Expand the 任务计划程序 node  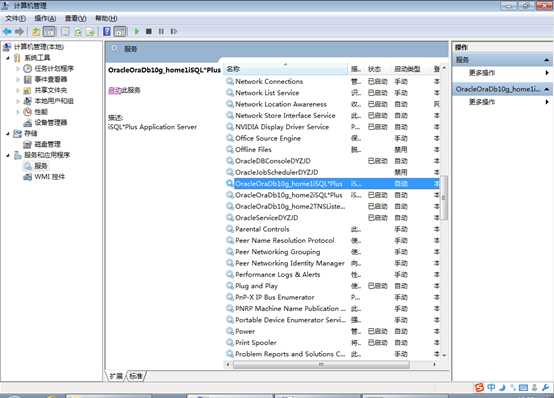tap(18, 69)
